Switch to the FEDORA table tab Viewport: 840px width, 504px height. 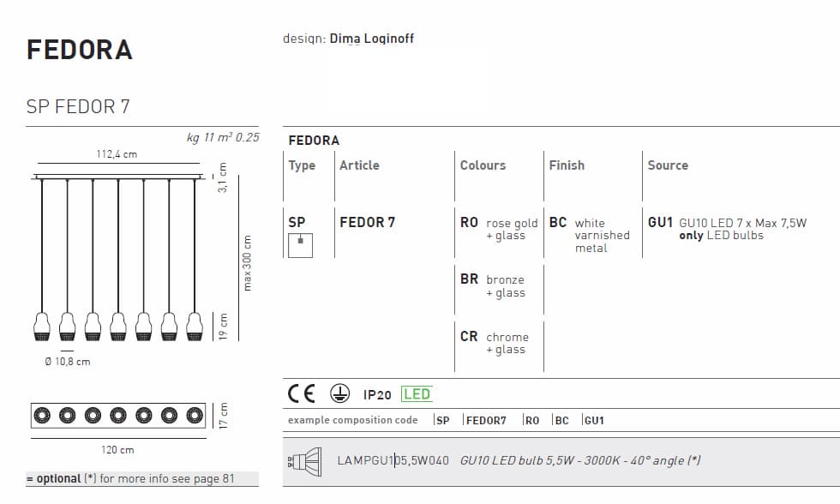(315, 140)
